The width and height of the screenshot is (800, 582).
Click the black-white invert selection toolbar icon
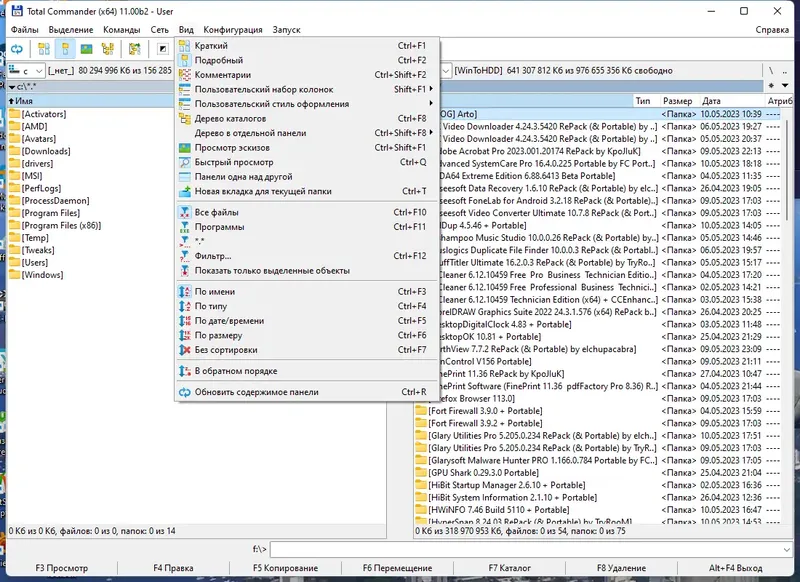click(x=162, y=49)
